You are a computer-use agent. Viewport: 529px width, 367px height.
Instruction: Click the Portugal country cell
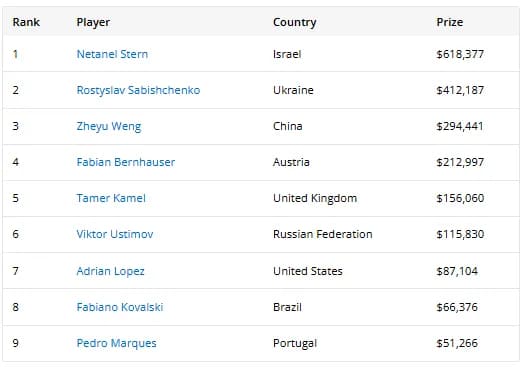pyautogui.click(x=295, y=343)
